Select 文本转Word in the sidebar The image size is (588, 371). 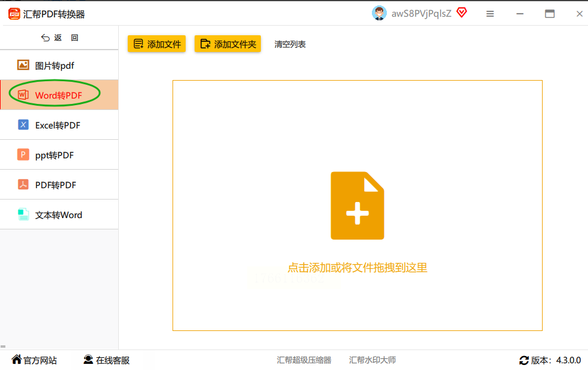(59, 214)
